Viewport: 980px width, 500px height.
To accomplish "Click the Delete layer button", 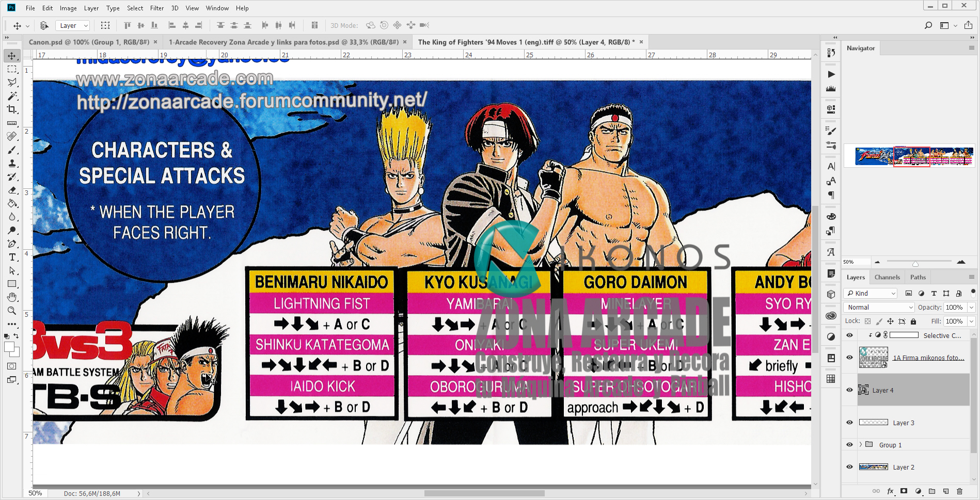I will tap(960, 492).
